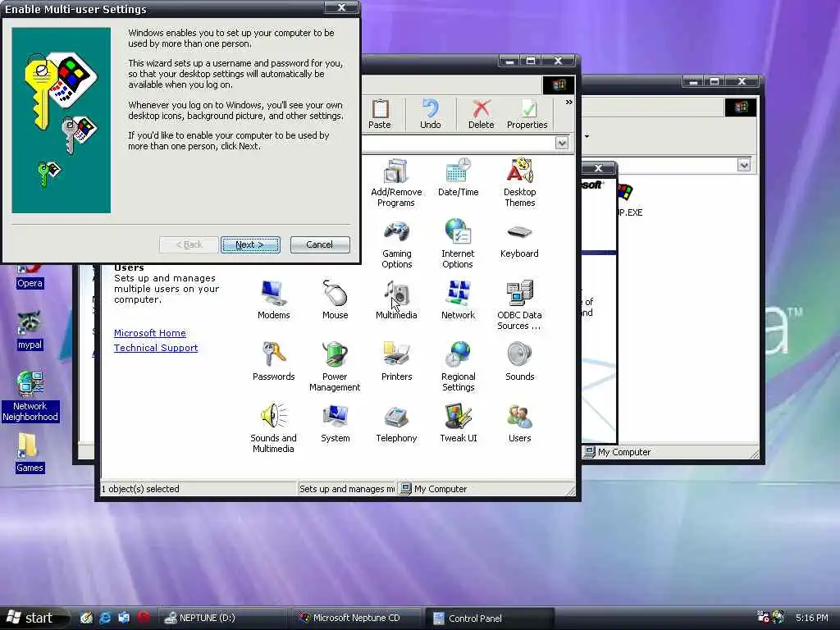The height and width of the screenshot is (630, 840).
Task: Click the "1 object(s) selected" status text
Action: (140, 489)
